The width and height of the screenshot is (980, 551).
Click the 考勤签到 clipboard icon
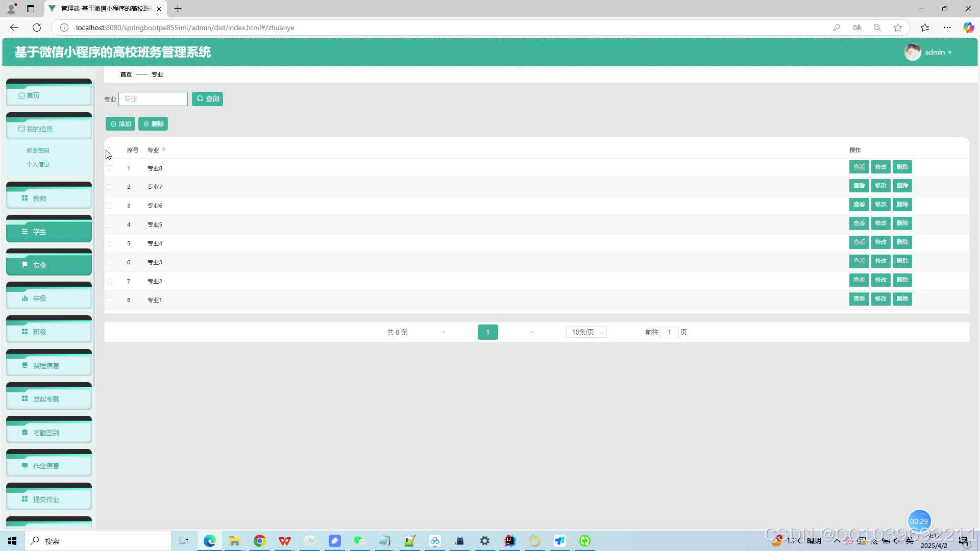tap(24, 432)
